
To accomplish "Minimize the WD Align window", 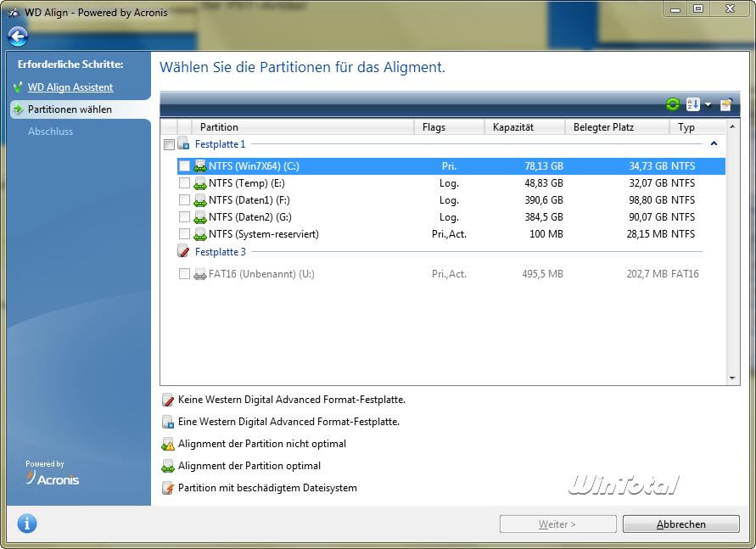I will (675, 8).
